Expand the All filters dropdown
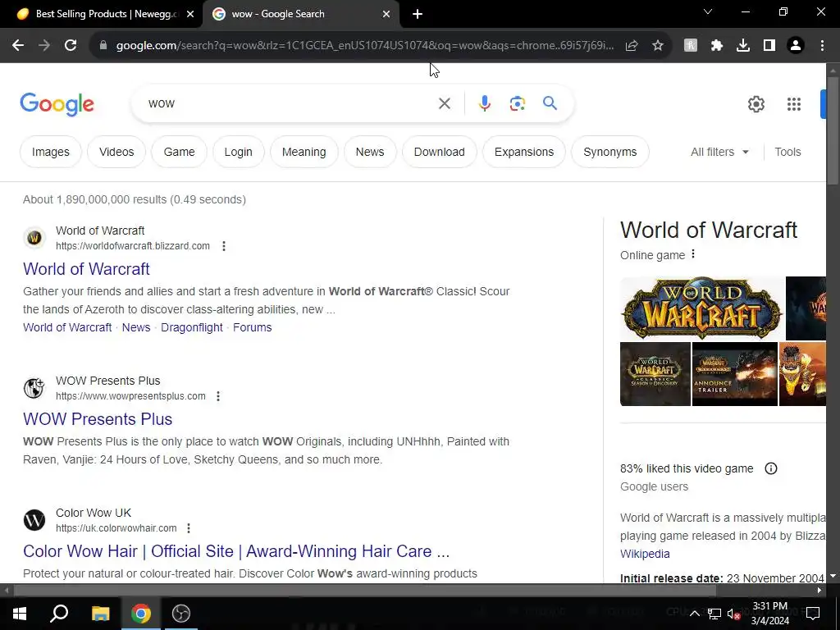Viewport: 840px width, 630px height. point(719,152)
